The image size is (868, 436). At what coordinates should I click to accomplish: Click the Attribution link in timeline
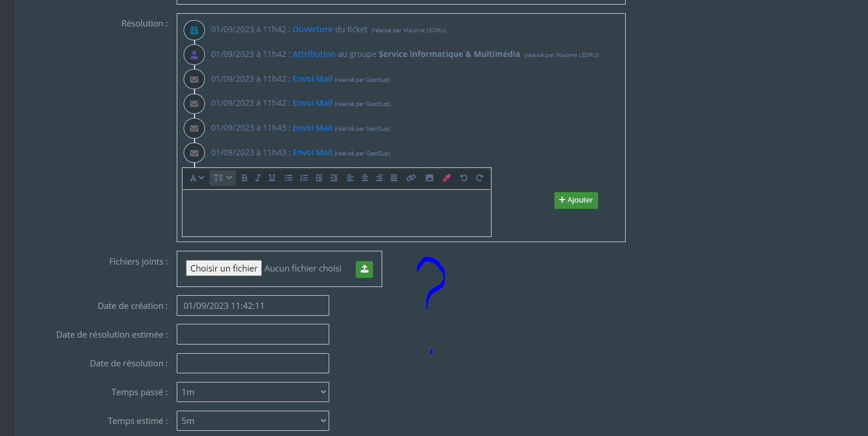[x=314, y=54]
